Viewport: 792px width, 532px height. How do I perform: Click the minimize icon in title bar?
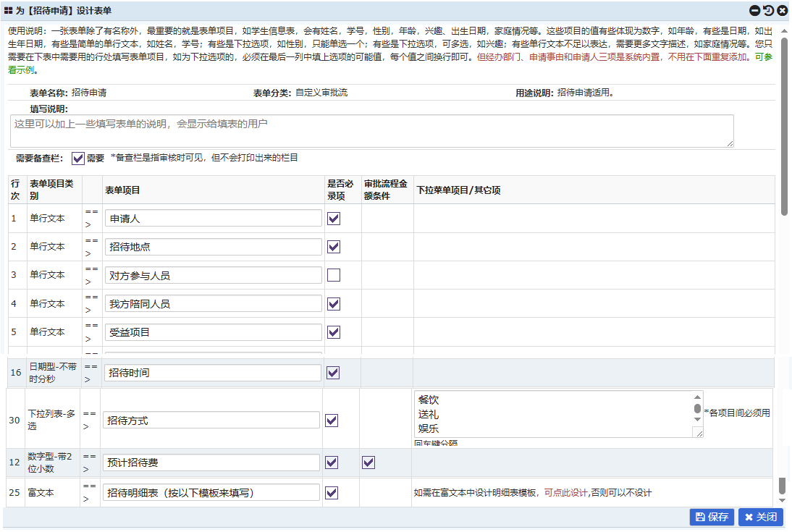[x=755, y=11]
